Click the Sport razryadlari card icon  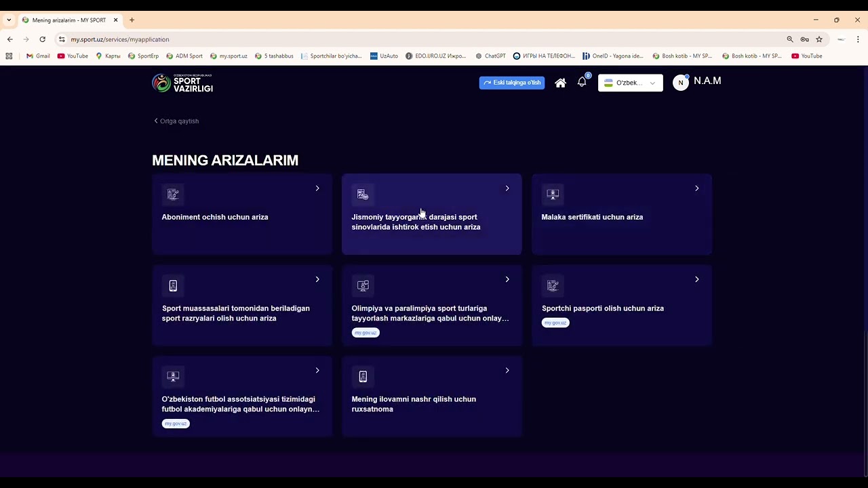tap(173, 285)
